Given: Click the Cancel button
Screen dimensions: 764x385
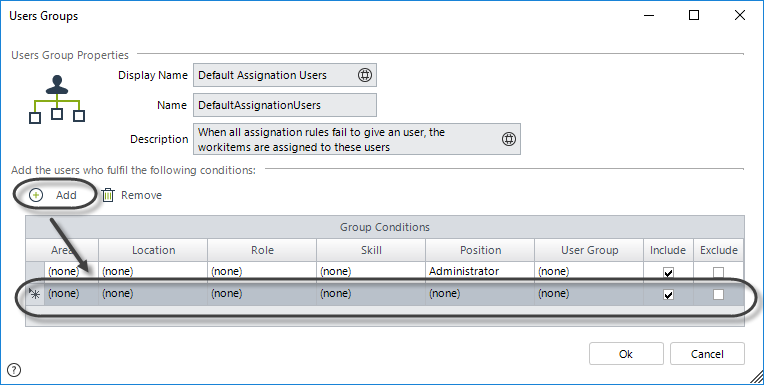Looking at the screenshot, I should point(707,354).
